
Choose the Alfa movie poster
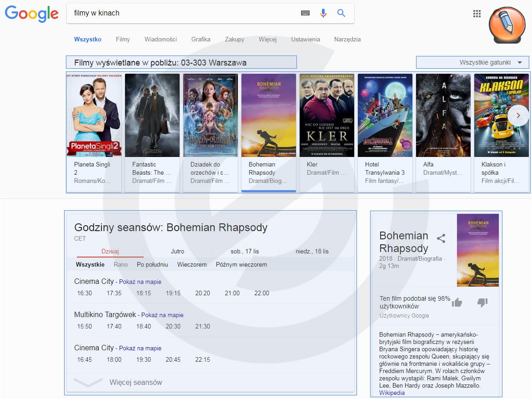click(443, 116)
